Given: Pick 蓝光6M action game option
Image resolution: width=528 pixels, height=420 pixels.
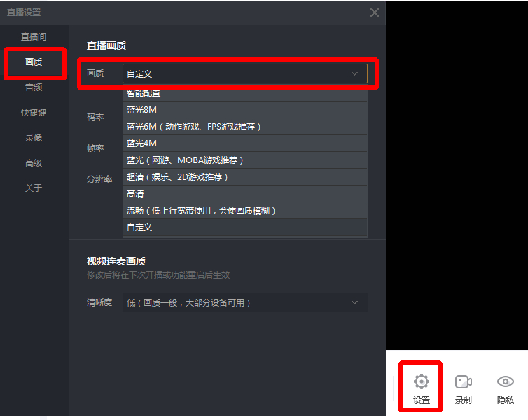Looking at the screenshot, I should (x=245, y=127).
